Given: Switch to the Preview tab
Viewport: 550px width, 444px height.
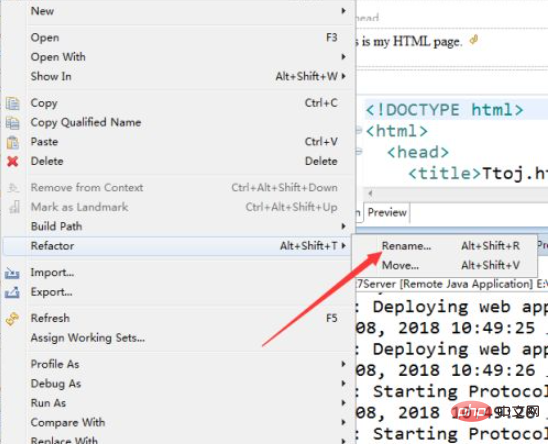Looking at the screenshot, I should [x=387, y=213].
